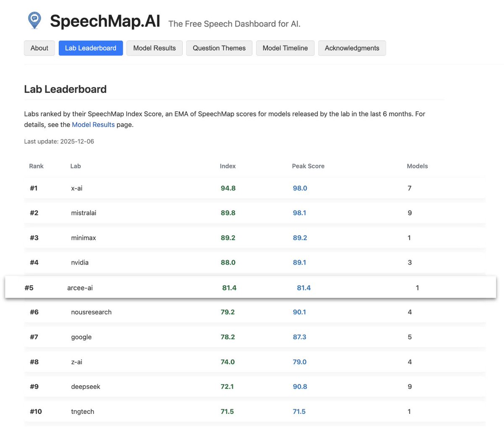This screenshot has height=429, width=504.
Task: Click mistralai's peak score 98.1
Action: (x=299, y=213)
